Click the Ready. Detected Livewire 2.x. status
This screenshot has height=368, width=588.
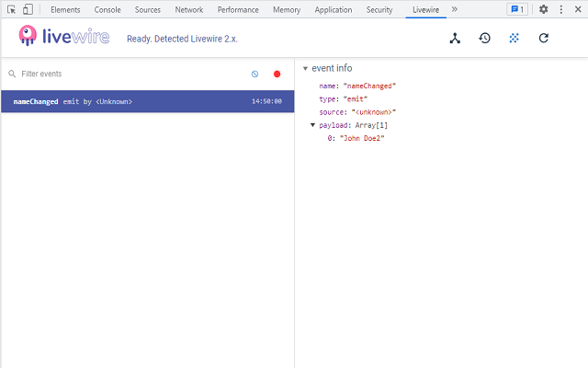pos(182,39)
